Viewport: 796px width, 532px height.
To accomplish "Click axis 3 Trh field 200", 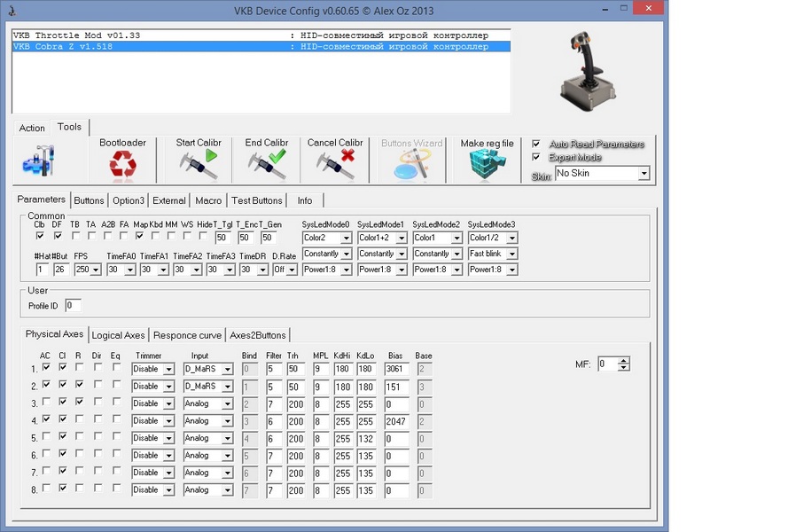I will coord(295,403).
